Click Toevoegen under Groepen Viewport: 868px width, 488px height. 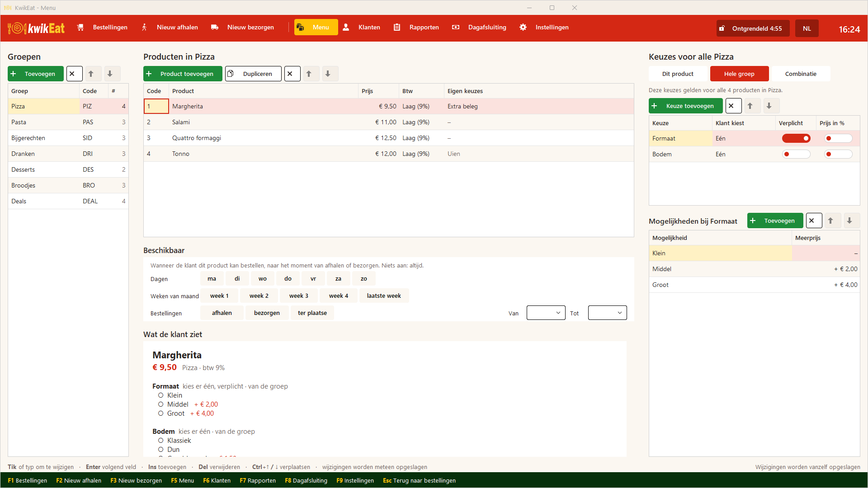coord(36,74)
